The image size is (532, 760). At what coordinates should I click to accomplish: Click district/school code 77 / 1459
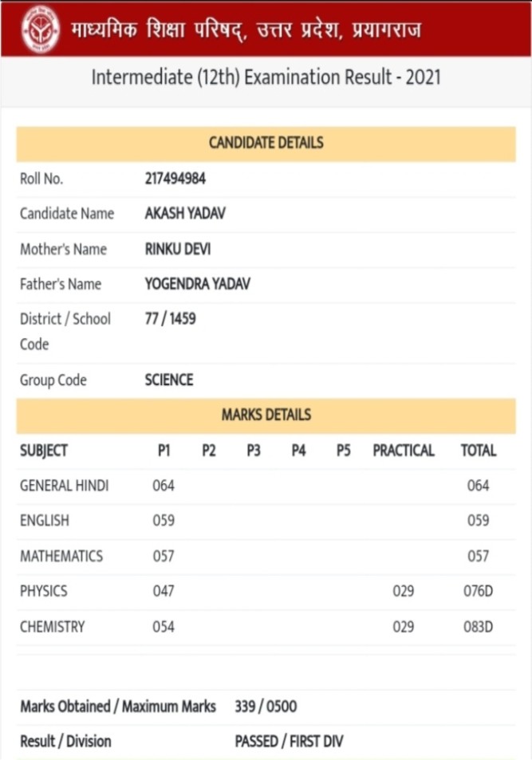[170, 319]
